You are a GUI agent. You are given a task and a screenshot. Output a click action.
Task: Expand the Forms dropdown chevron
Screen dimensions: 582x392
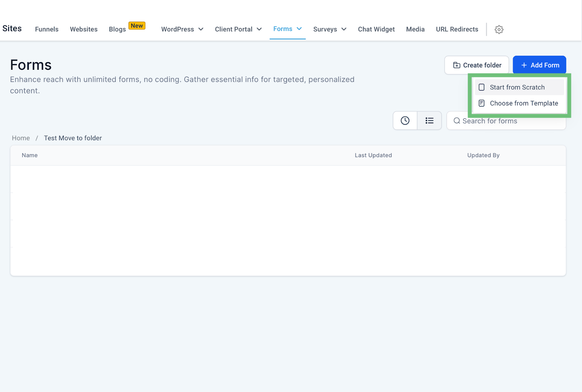click(299, 29)
